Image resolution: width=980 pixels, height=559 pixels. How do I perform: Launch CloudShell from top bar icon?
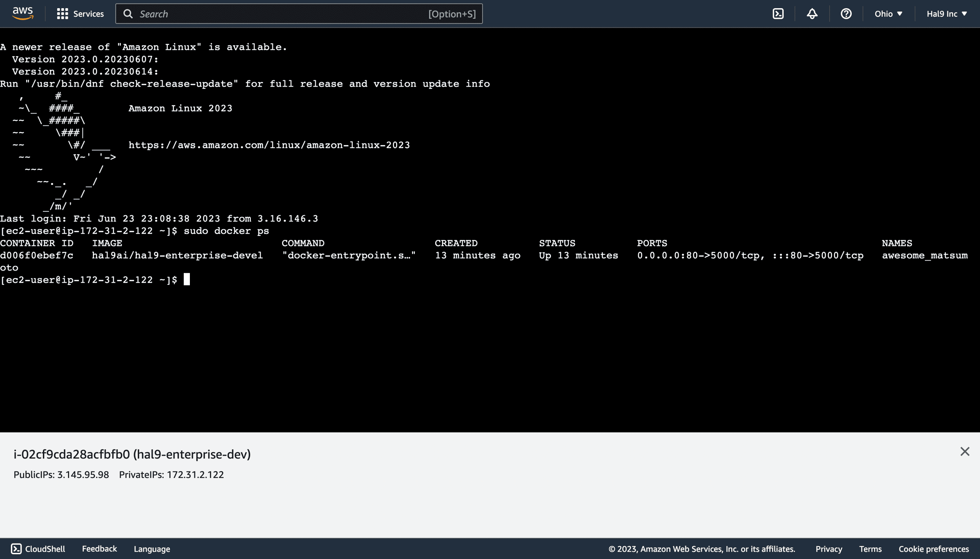(x=778, y=14)
